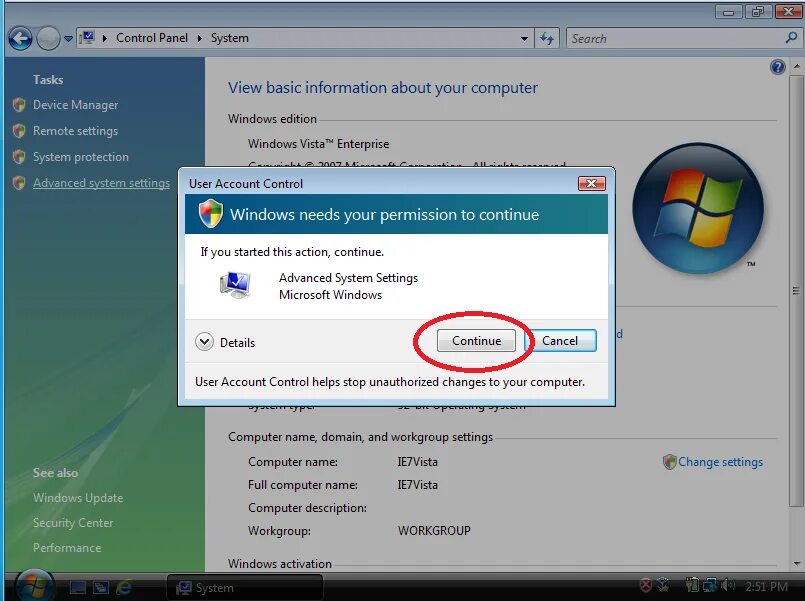Click the 'Windows Vista Enterprise' edition text
Viewport: 805px width, 601px height.
[318, 144]
